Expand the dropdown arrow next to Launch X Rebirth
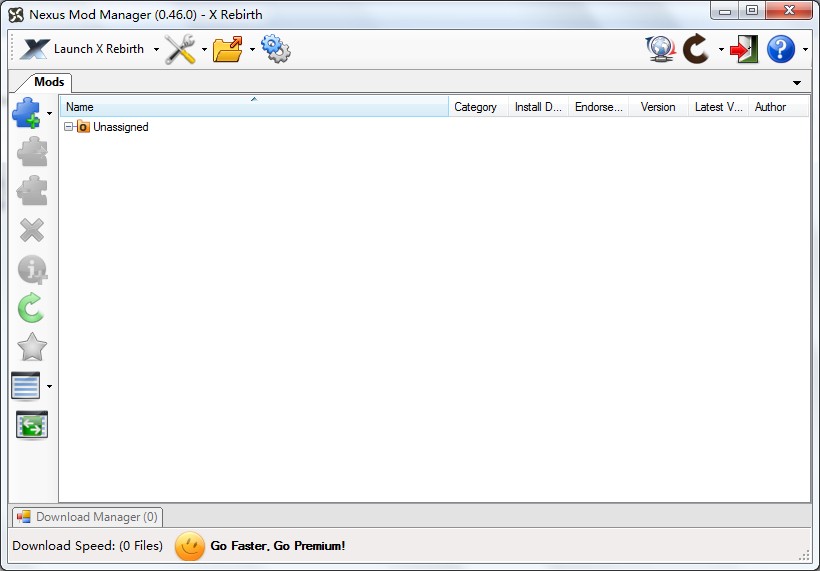 pos(156,50)
